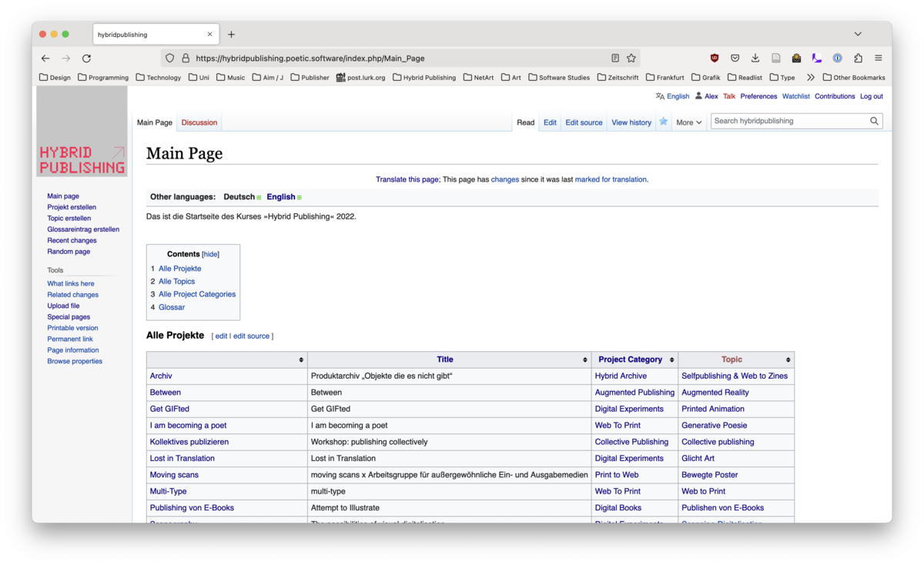The height and width of the screenshot is (565, 924).
Task: Click Projekt erstellen in the sidebar
Action: point(72,207)
